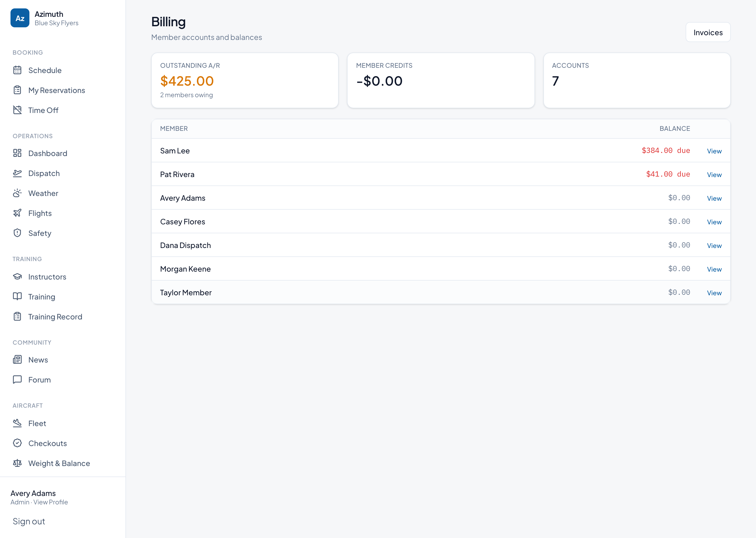Viewport: 756px width, 538px height.
Task: Click the Weight & Balance scale icon
Action: [x=17, y=463]
